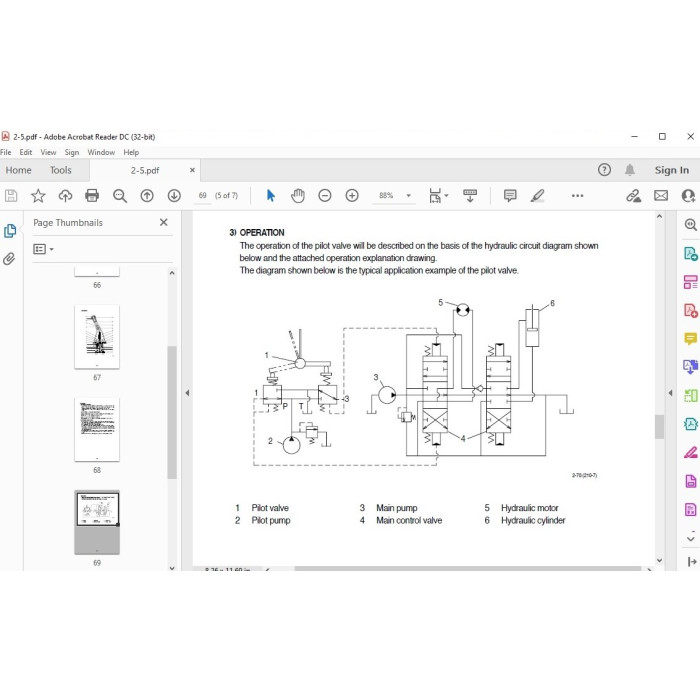
Task: Zoom out with minus button
Action: coord(325,196)
